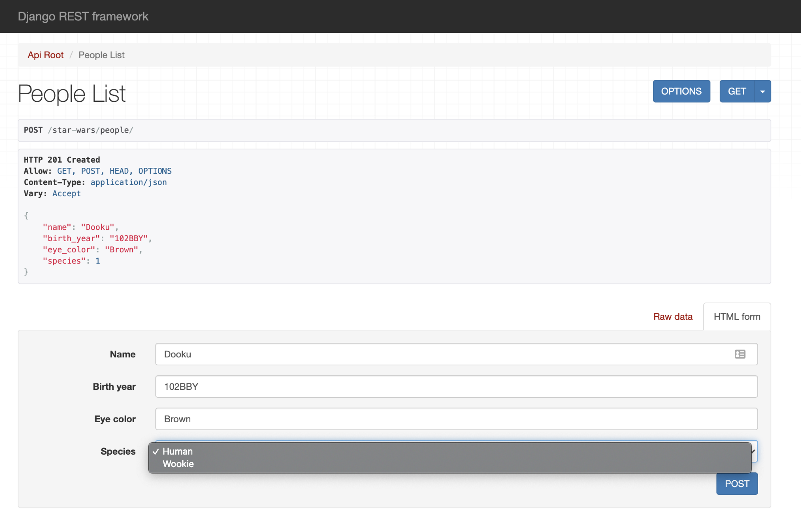Click the People List page heading
Viewport: 801px width, 532px height.
[72, 94]
